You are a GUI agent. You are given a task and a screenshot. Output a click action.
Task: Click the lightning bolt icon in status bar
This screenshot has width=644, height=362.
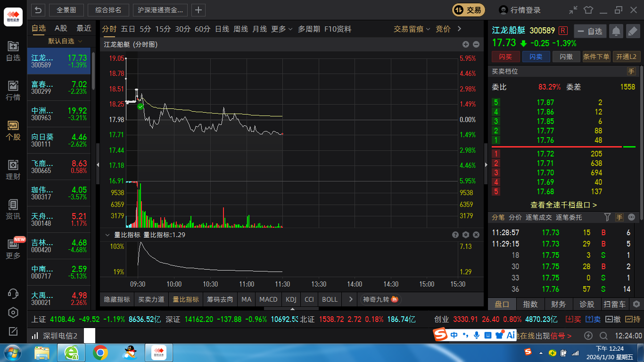tap(588, 336)
